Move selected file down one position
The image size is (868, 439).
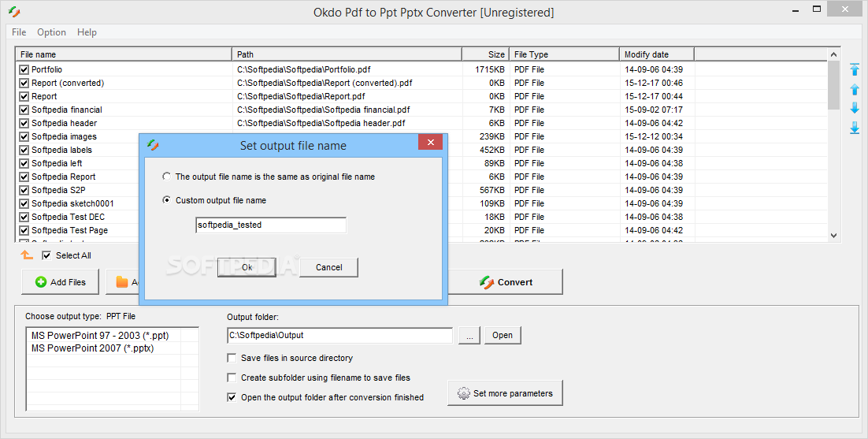[x=854, y=108]
